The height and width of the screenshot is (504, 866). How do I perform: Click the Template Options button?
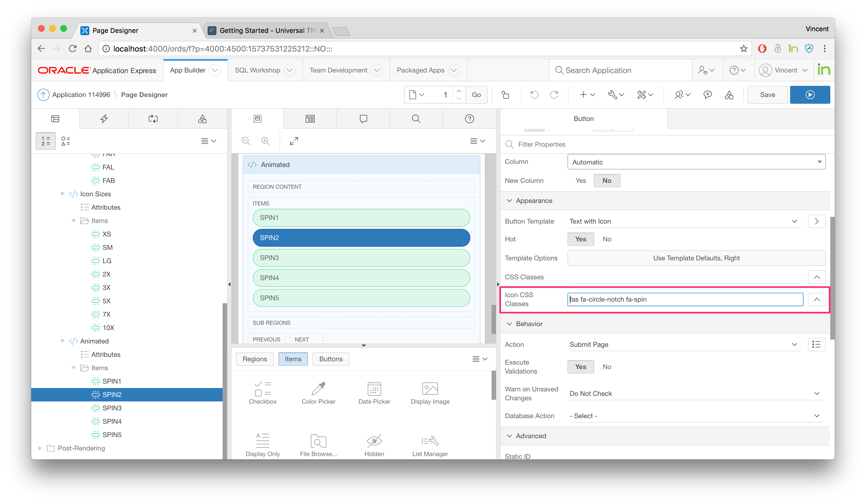click(696, 258)
